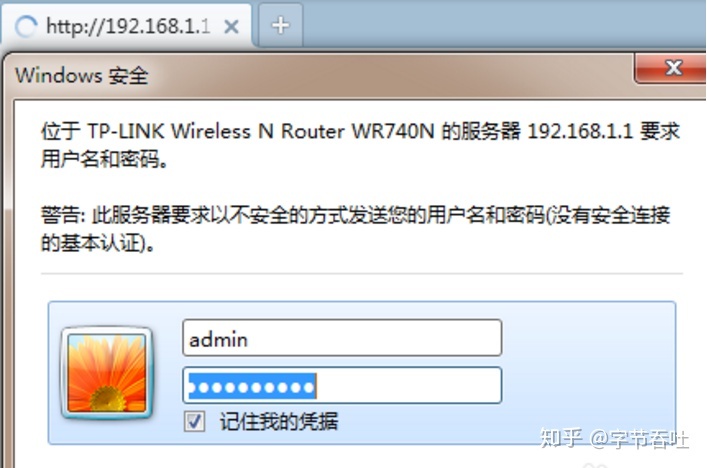The height and width of the screenshot is (468, 707).
Task: Focus the masked password field
Action: coord(342,385)
